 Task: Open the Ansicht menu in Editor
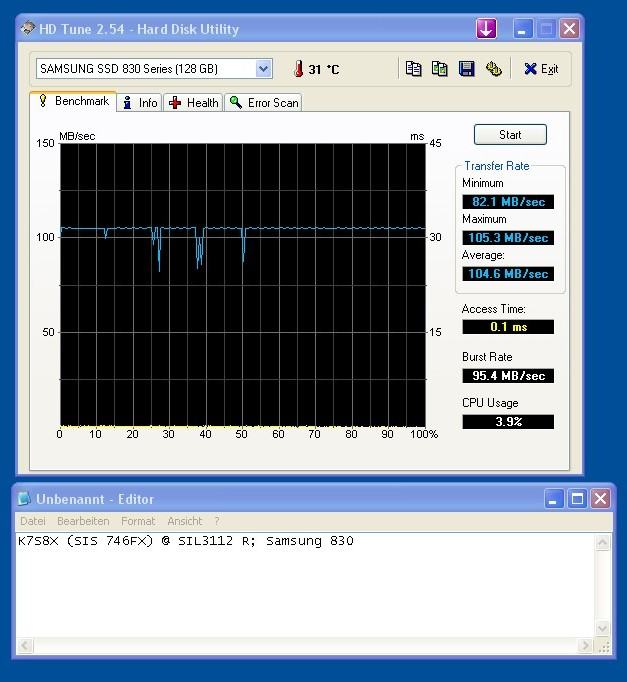[x=185, y=521]
